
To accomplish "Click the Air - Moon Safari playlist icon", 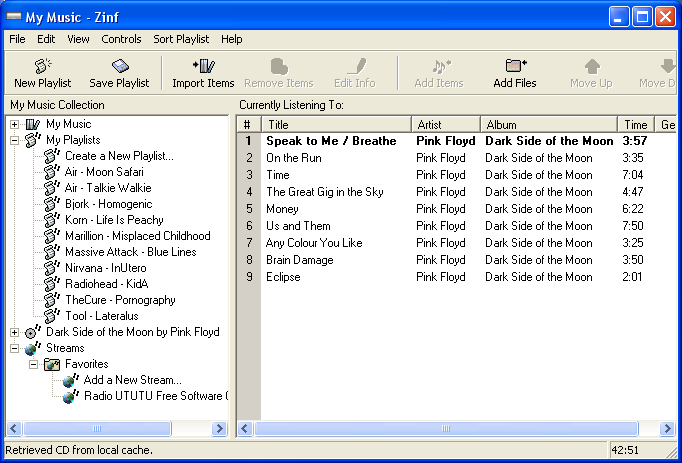I will tap(52, 172).
